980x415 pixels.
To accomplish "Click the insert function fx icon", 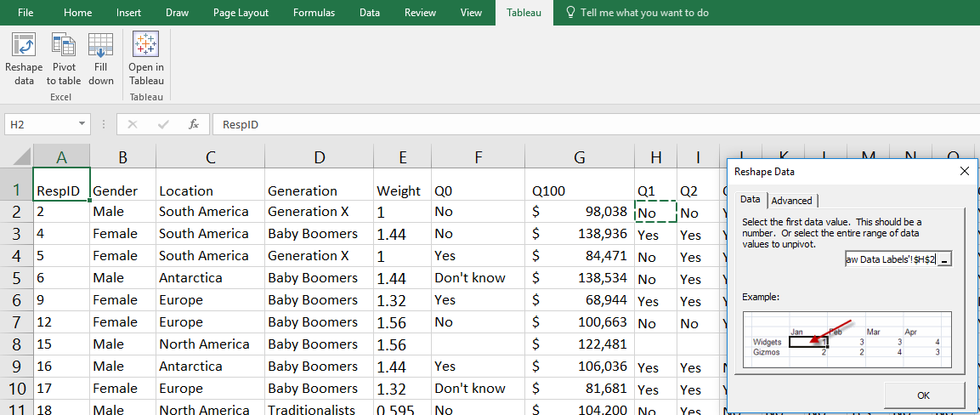I will point(193,124).
